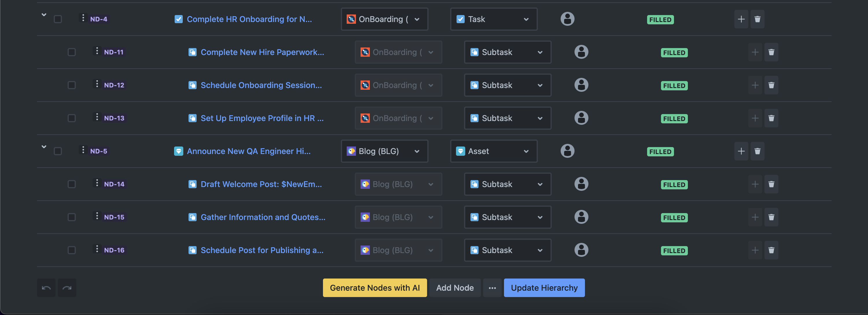Click the assignee avatar for ND-5
Image resolution: width=868 pixels, height=315 pixels.
[567, 151]
